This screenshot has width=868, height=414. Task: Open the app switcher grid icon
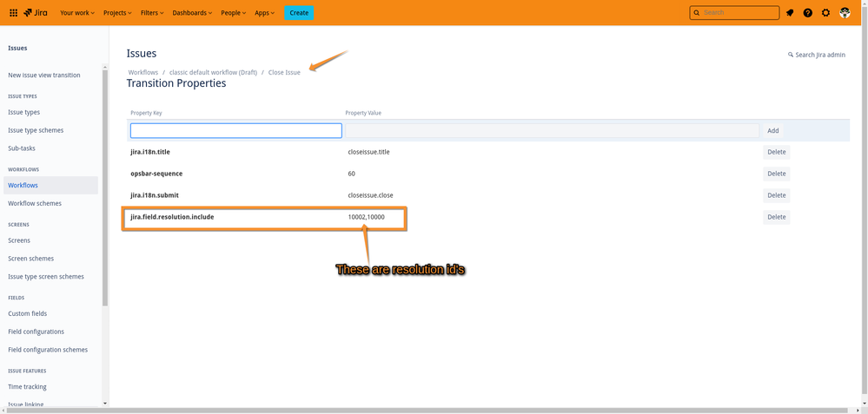point(14,13)
